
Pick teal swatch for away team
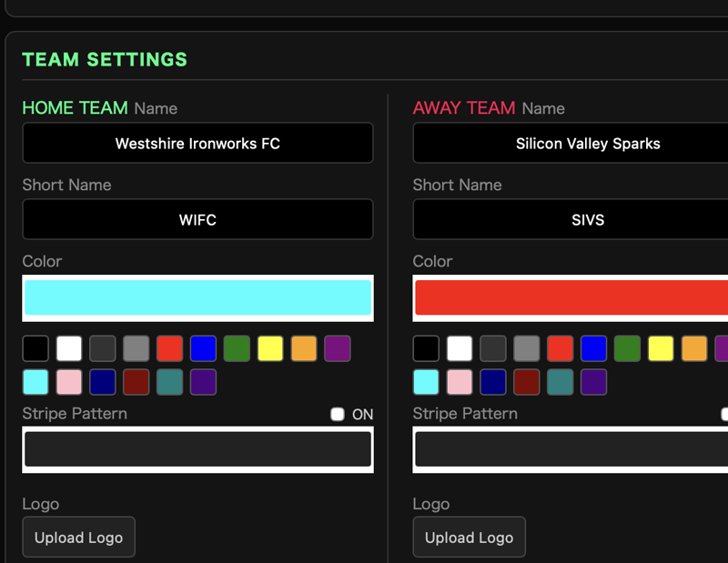561,382
